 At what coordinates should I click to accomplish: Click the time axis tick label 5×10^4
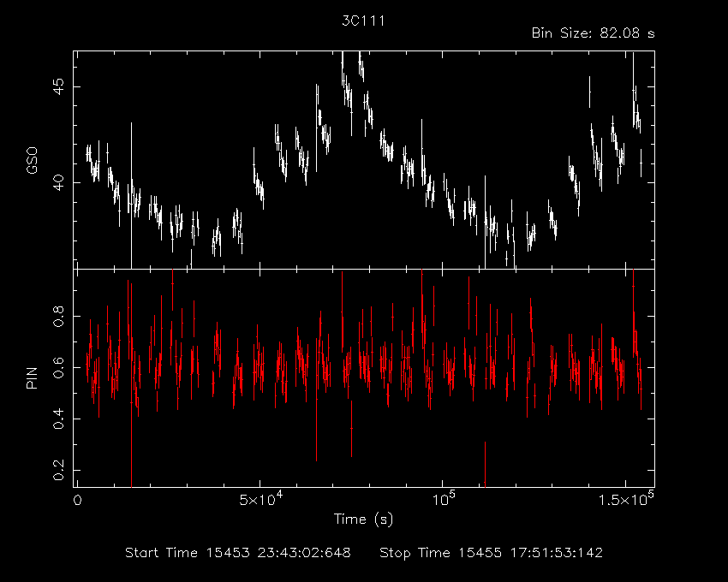(260, 498)
